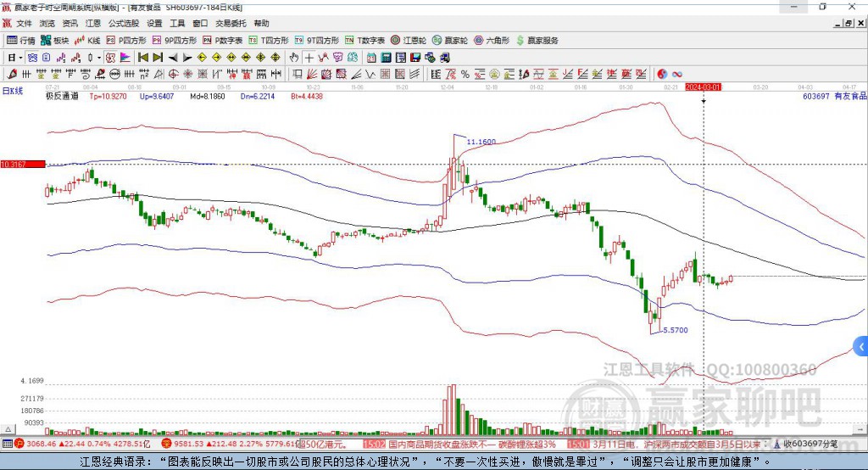
Task: Click the Md=8.1860 value
Action: tap(208, 97)
